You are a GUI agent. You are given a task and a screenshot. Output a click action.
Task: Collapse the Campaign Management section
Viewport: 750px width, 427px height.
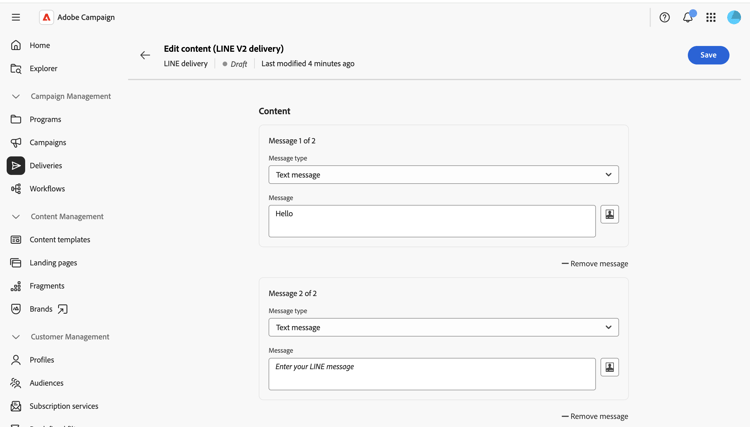(x=16, y=96)
